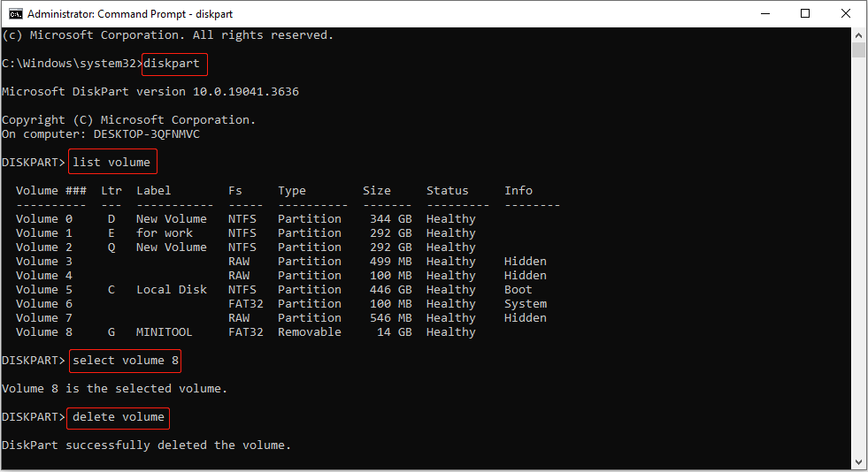Click the drive letter 'G' of Volume 8
868x472 pixels.
pos(111,332)
